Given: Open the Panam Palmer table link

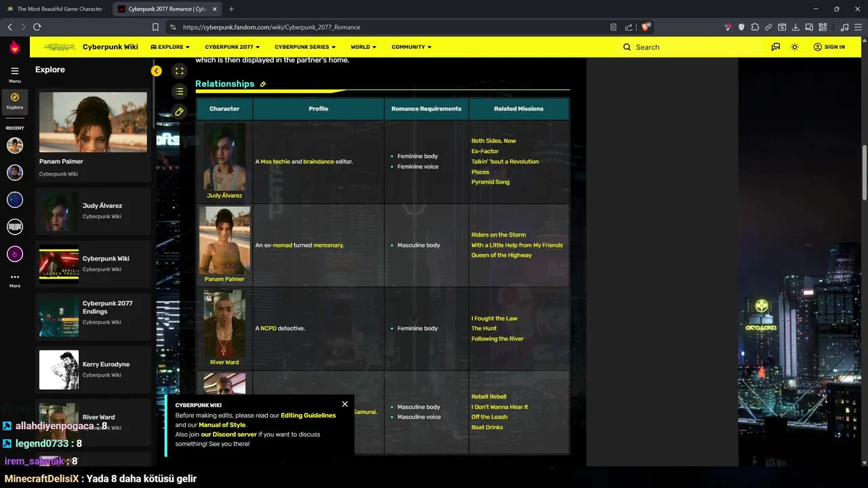Looking at the screenshot, I should (x=224, y=279).
